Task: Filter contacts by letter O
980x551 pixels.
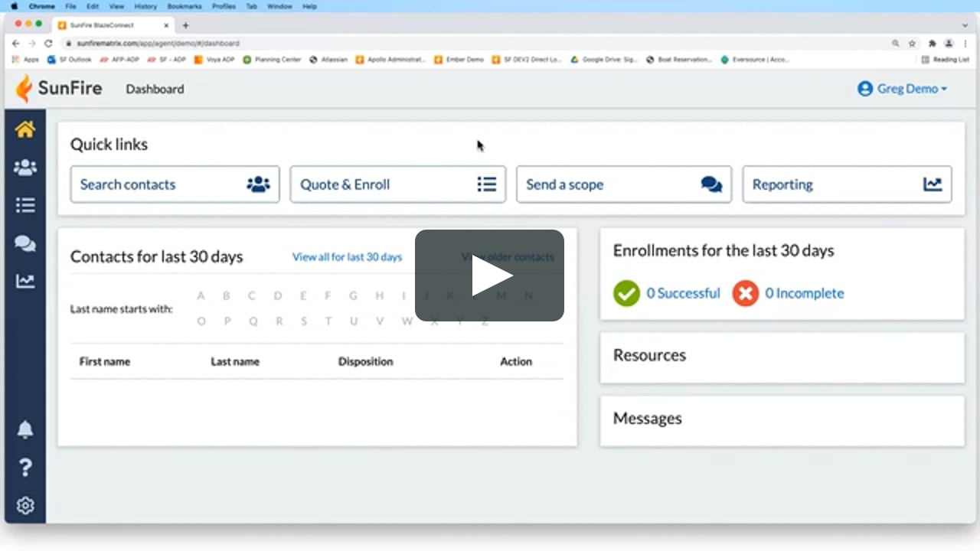Action: click(201, 321)
